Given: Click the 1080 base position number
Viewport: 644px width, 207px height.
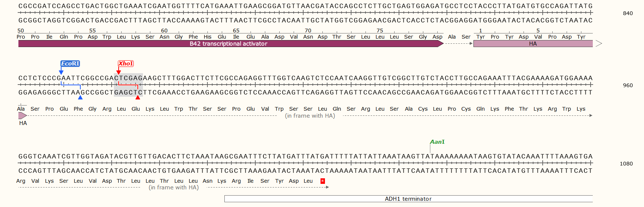Looking at the screenshot, I should point(626,164).
